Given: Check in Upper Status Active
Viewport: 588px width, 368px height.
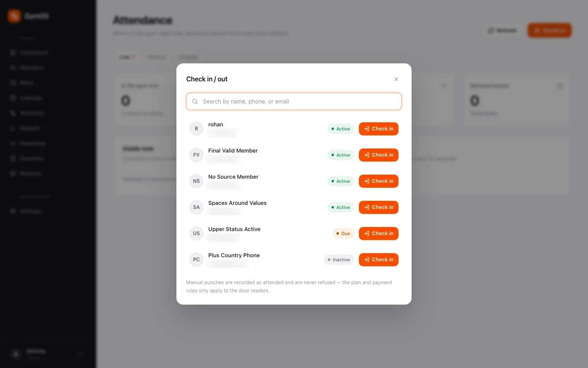Looking at the screenshot, I should (x=379, y=233).
